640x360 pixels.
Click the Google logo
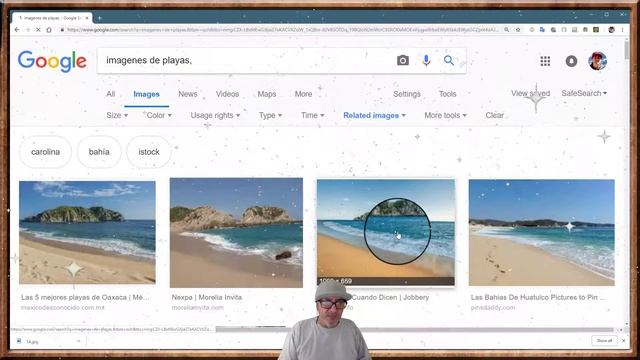point(52,61)
